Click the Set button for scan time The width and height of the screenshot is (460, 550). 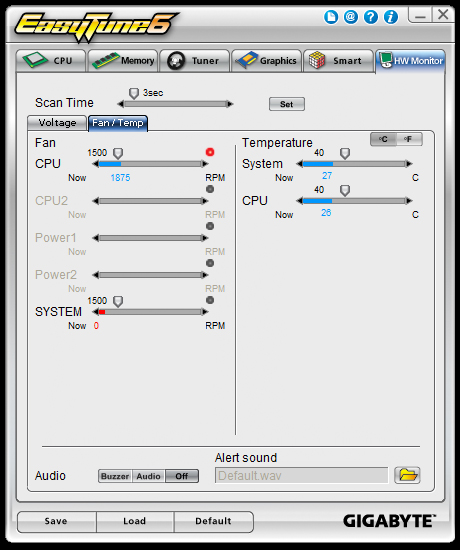(x=287, y=104)
